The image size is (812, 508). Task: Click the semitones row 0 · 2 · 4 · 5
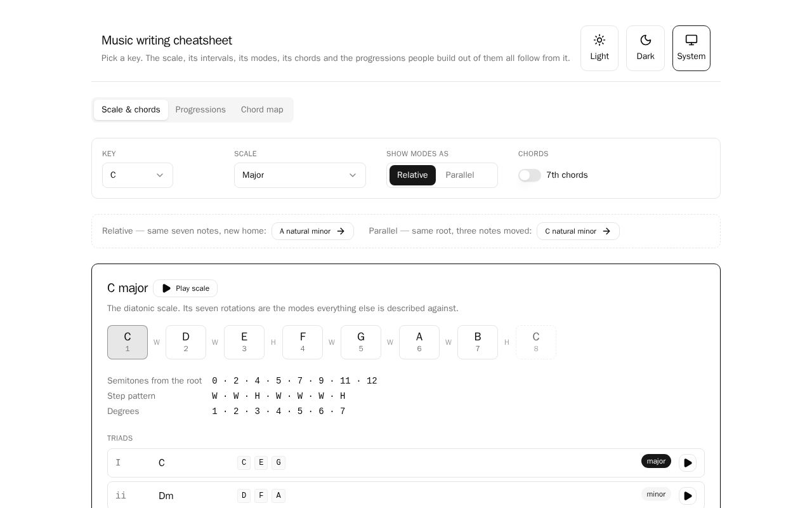[x=294, y=381]
